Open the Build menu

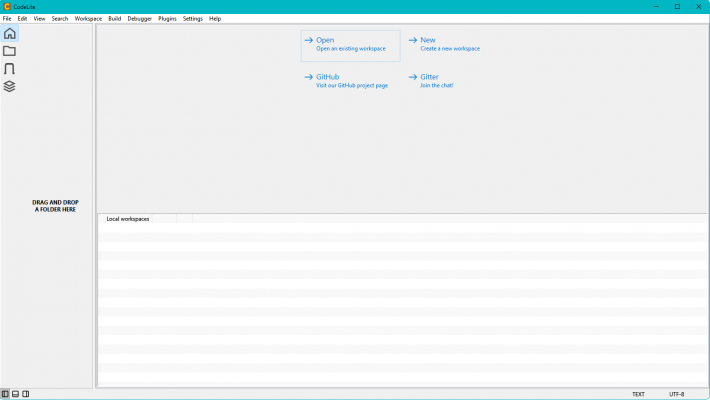tap(115, 19)
